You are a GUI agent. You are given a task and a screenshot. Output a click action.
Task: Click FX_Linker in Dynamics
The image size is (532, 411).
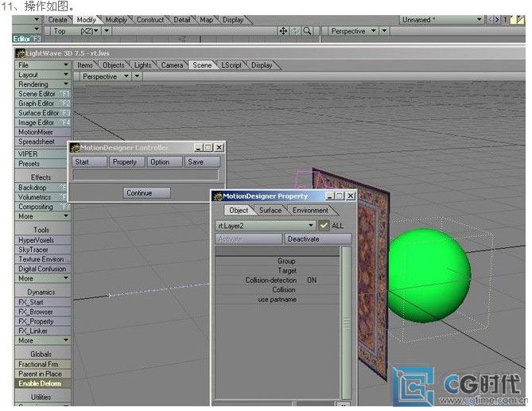pos(43,331)
